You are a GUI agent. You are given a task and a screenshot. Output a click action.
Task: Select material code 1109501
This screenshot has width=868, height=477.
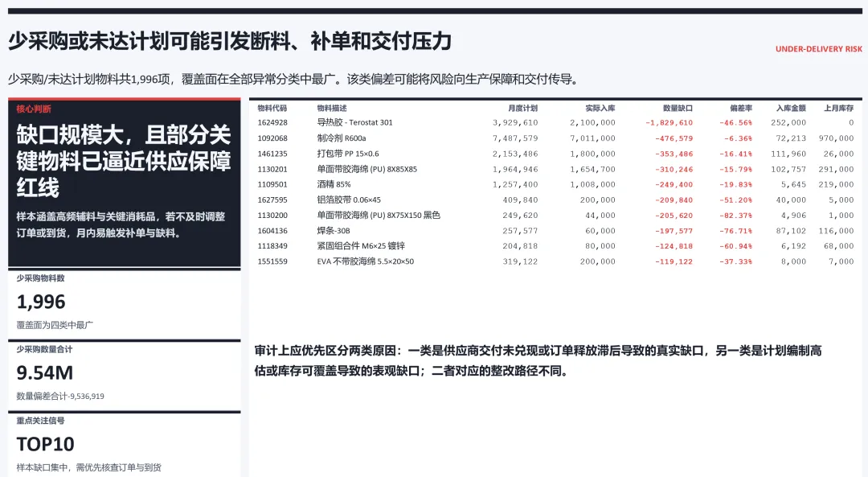click(x=272, y=184)
